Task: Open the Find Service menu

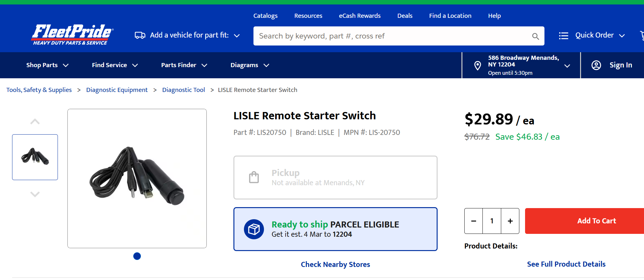Action: click(115, 65)
